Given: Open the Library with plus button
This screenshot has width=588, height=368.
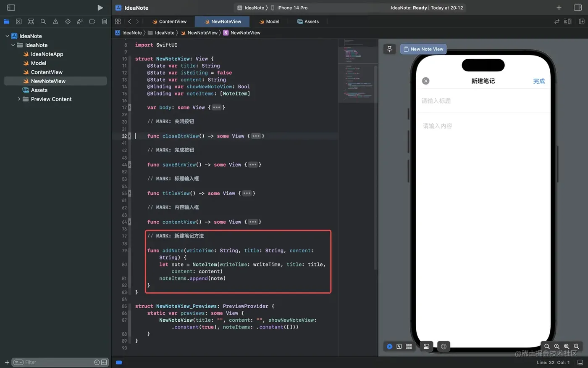Looking at the screenshot, I should [559, 8].
